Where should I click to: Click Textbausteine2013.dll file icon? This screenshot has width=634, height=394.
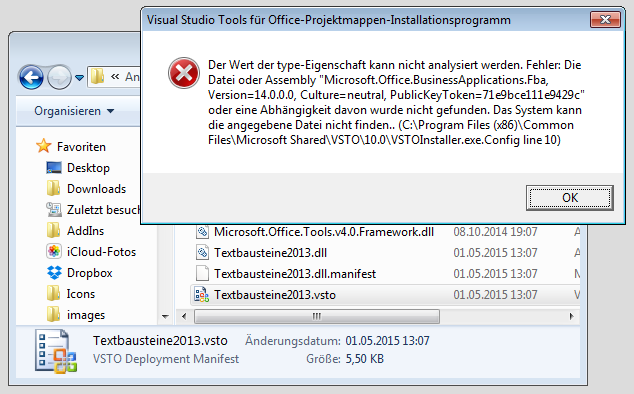click(202, 252)
